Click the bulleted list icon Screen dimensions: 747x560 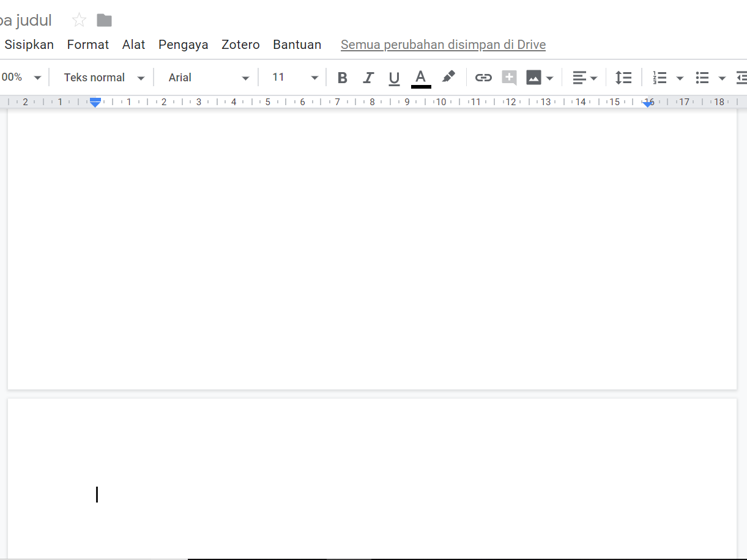click(x=702, y=78)
